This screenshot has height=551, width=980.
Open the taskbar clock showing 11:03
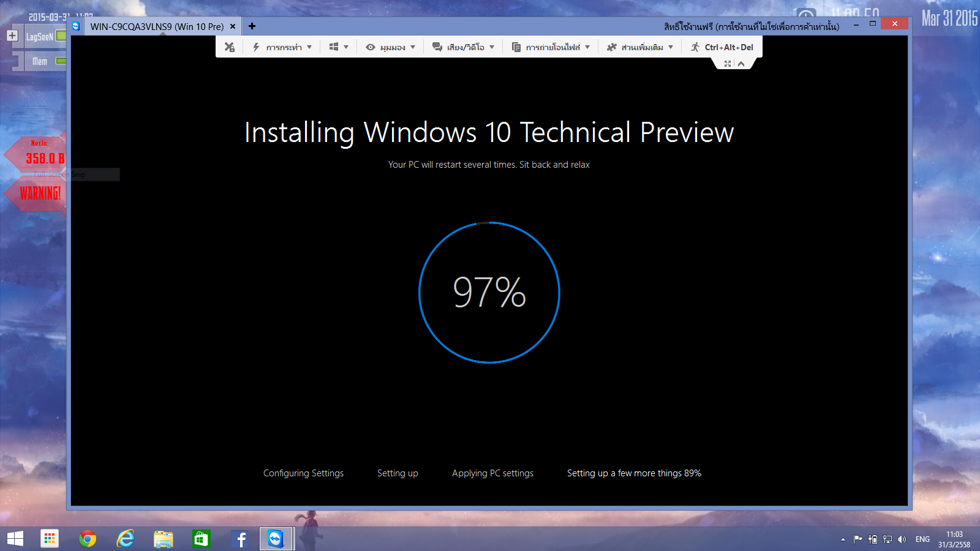[954, 539]
